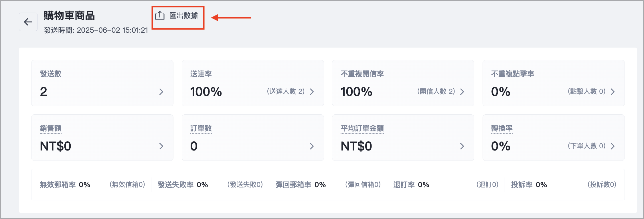Click the back arrow icon
The width and height of the screenshot is (644, 219).
28,22
